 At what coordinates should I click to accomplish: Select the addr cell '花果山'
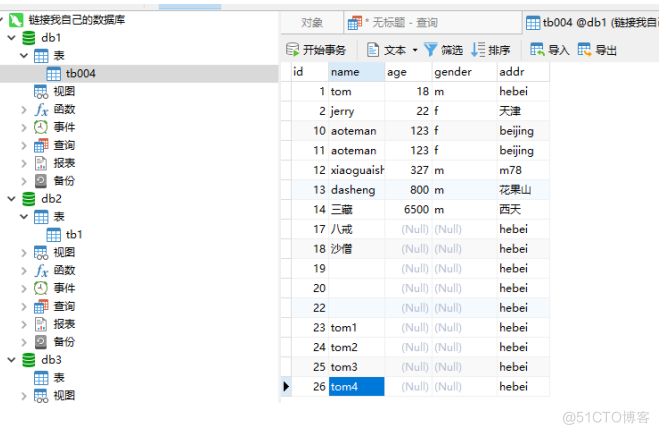(x=523, y=190)
